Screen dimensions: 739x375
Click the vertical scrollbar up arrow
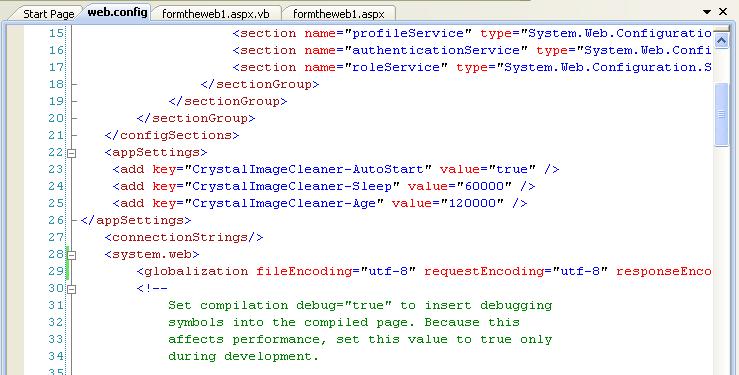[721, 41]
